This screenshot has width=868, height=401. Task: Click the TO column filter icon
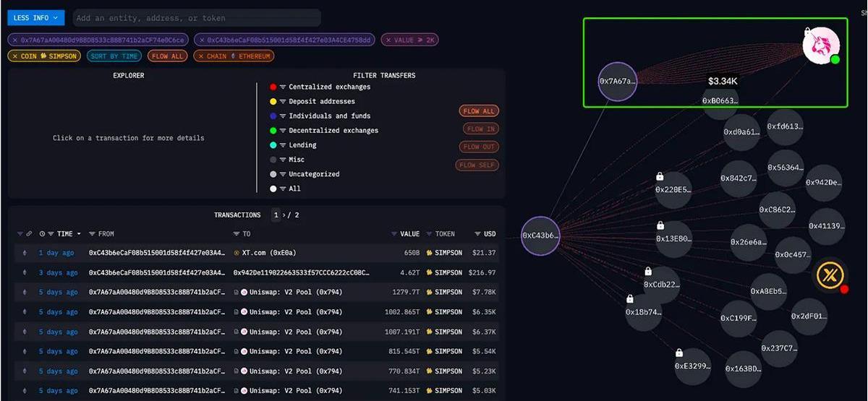[237, 234]
